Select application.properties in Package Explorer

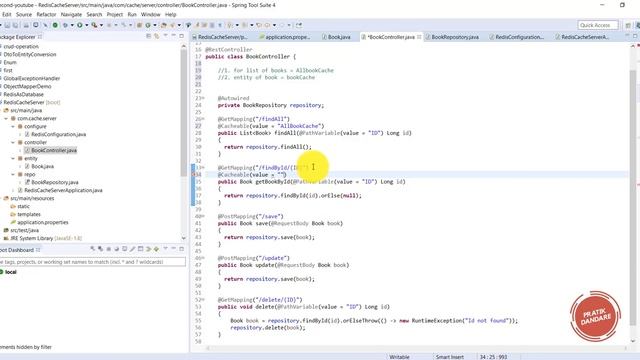42,222
